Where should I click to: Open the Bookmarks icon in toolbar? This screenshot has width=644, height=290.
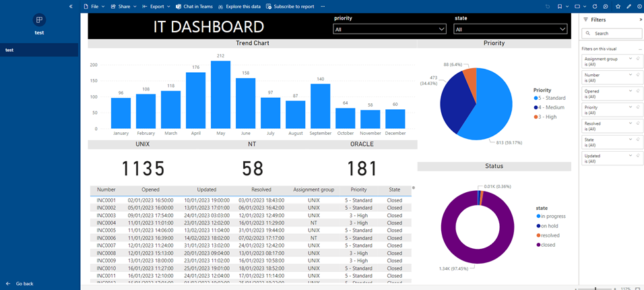(x=560, y=6)
